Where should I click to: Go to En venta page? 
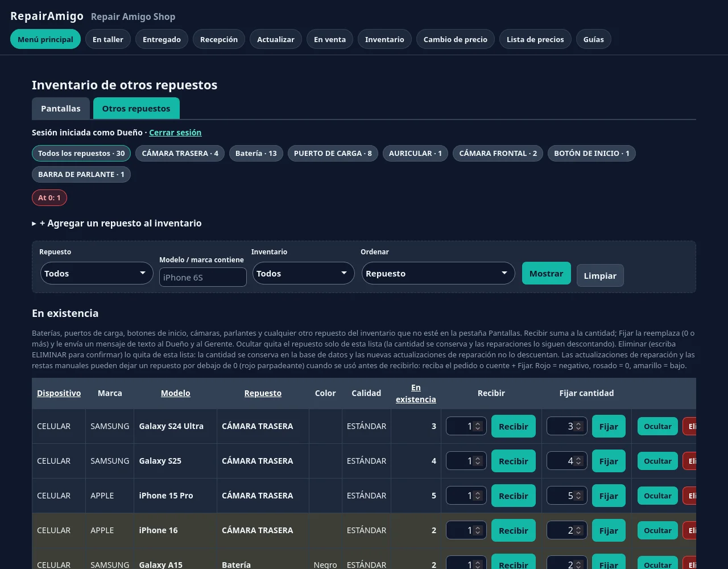[x=330, y=39]
